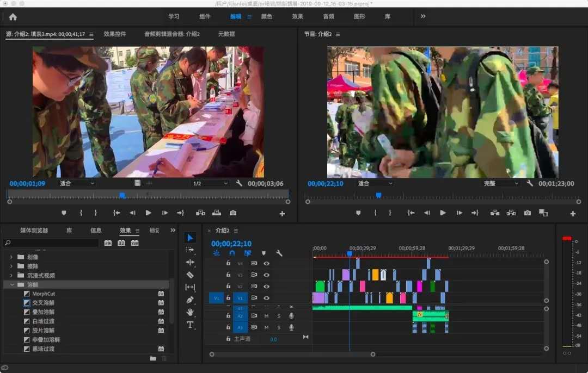
Task: Export frame with Program Monitor camera icon
Action: (x=527, y=213)
